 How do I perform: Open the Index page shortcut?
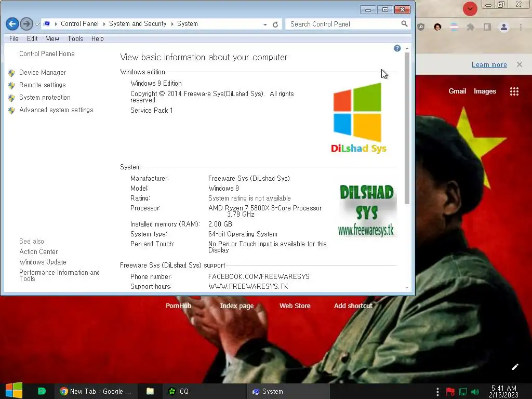pos(237,305)
